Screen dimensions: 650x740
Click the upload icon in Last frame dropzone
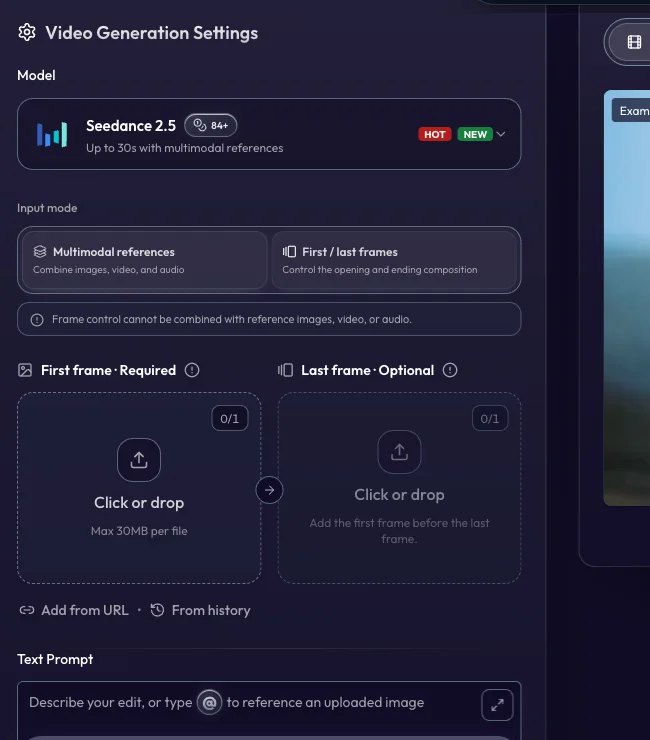click(x=399, y=452)
